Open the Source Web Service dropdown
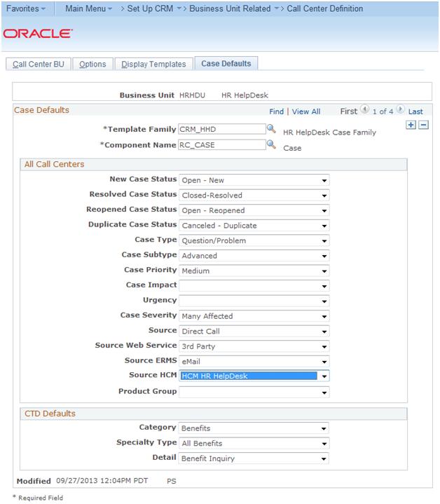The height and width of the screenshot is (504, 440). coord(254,346)
